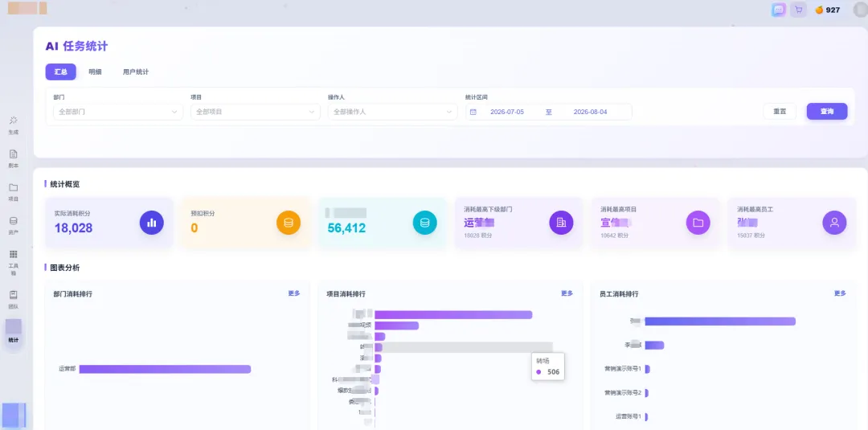Open the 工具箱 grid icon
The height and width of the screenshot is (430, 868).
(x=14, y=254)
